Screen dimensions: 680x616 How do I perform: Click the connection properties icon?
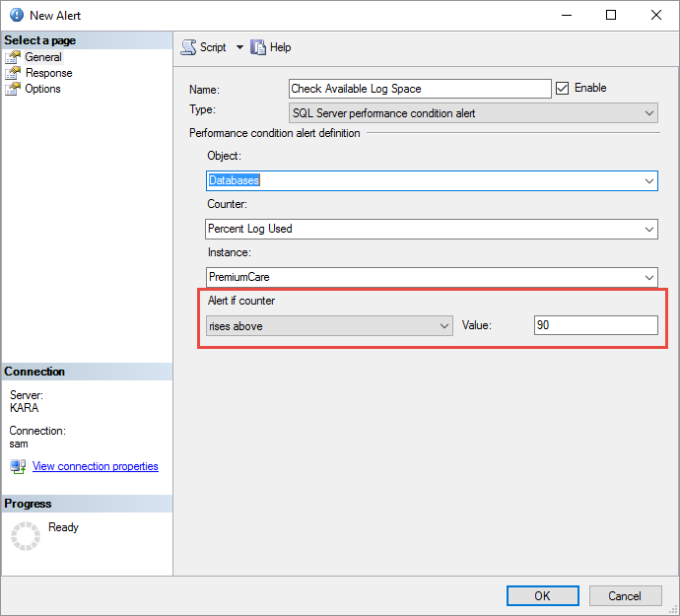18,466
